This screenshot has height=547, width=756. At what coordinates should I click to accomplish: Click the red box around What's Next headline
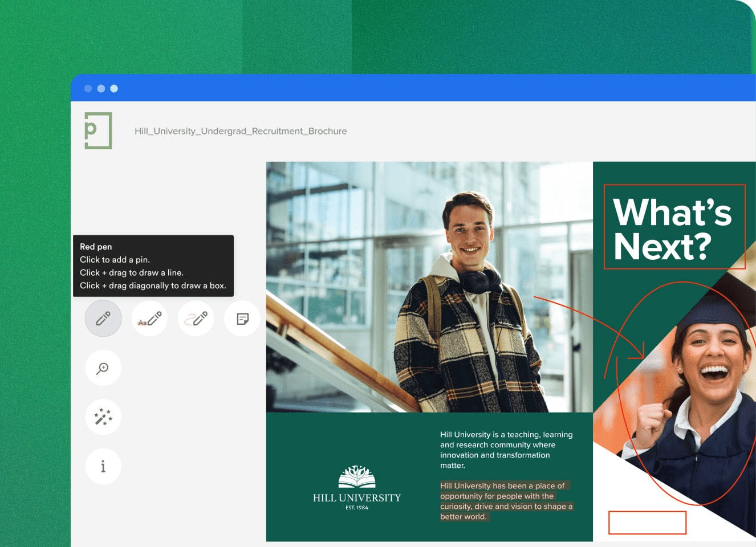click(x=675, y=226)
